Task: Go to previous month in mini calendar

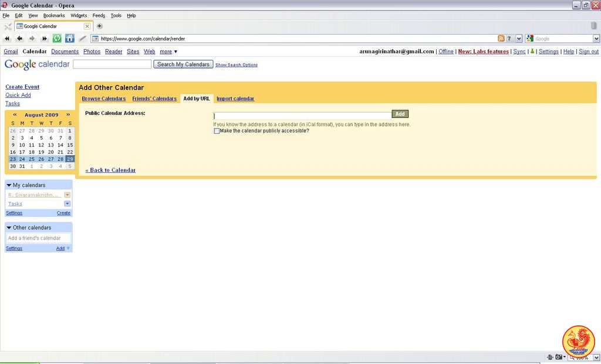Action: (15, 114)
